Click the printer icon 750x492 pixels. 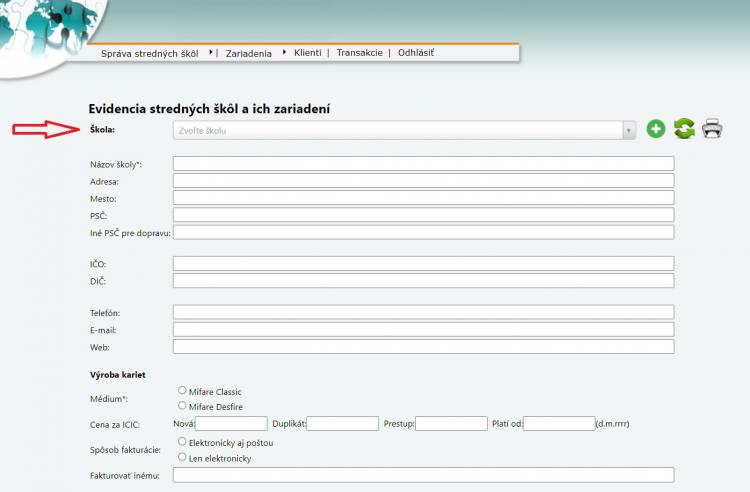(712, 129)
